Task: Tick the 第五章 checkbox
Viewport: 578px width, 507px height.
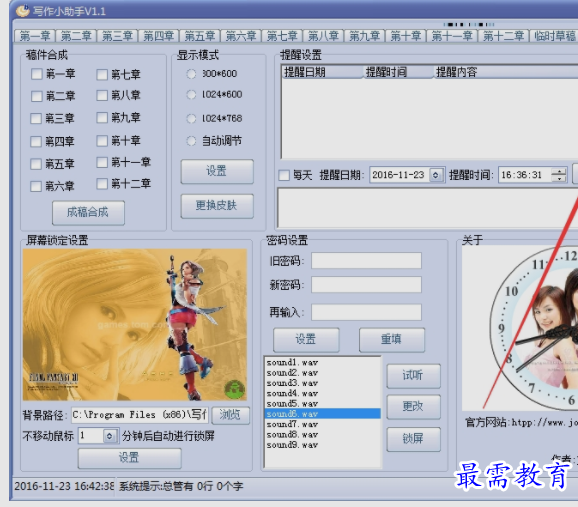Action: (36, 164)
